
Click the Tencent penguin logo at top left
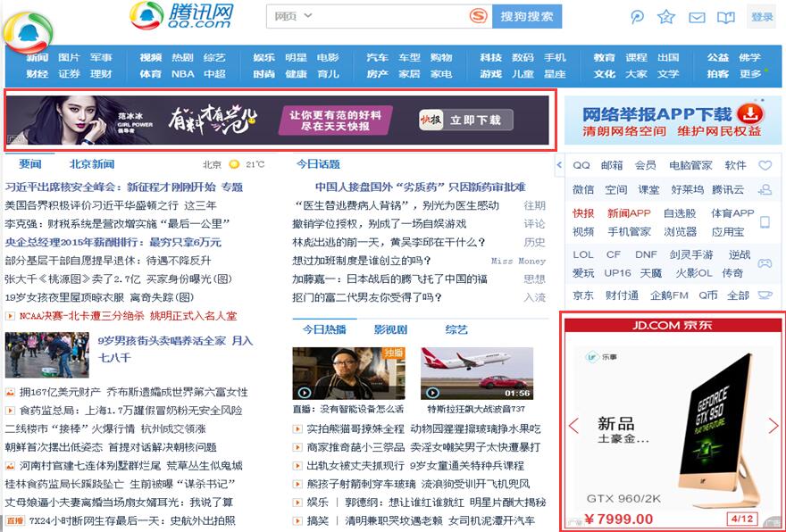(x=28, y=31)
